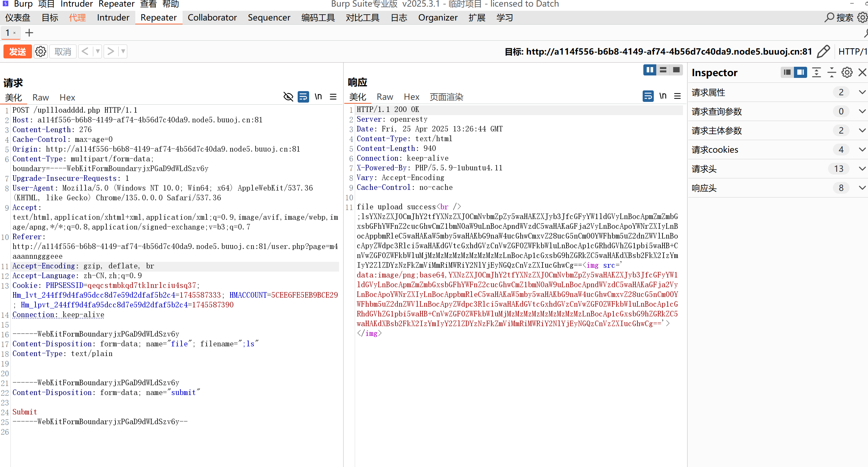The image size is (868, 467).
Task: Click the Repeater send settings gear icon
Action: click(x=41, y=51)
